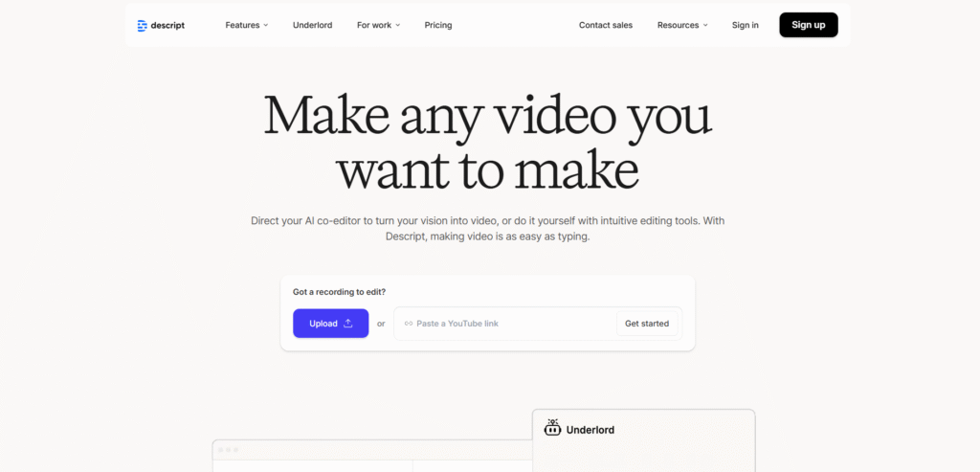Open the Pricing page
The width and height of the screenshot is (980, 472).
438,26
